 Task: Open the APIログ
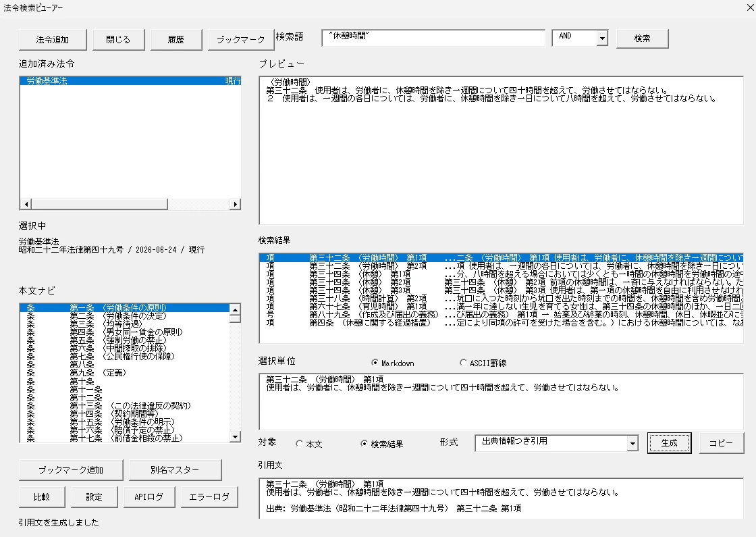pos(149,497)
